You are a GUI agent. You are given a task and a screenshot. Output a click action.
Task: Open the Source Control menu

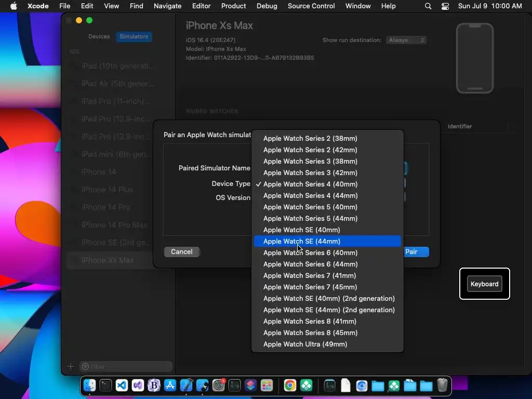[x=311, y=6]
